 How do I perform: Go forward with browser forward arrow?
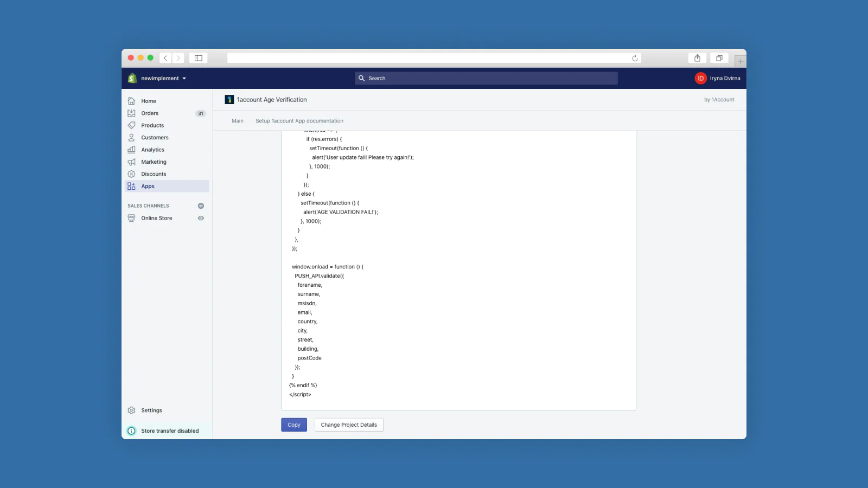(x=178, y=58)
